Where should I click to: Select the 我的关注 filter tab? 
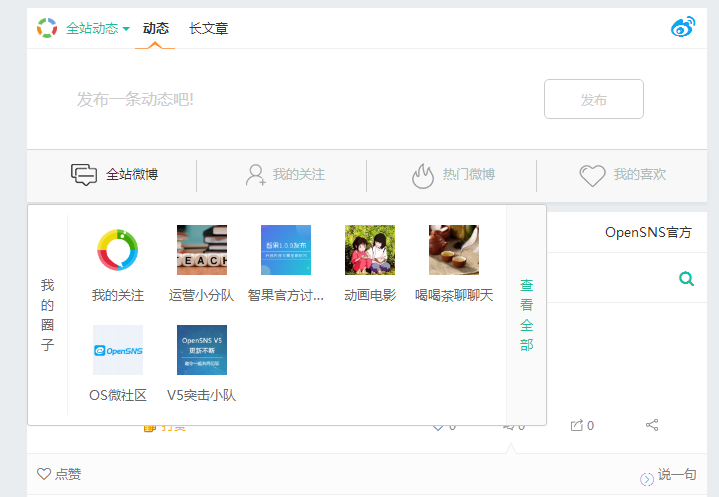(285, 175)
